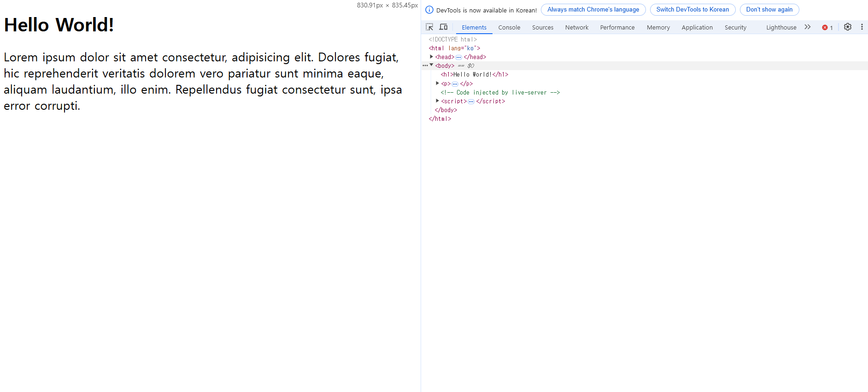The width and height of the screenshot is (868, 392).
Task: Click Don't show again button
Action: [x=769, y=10]
